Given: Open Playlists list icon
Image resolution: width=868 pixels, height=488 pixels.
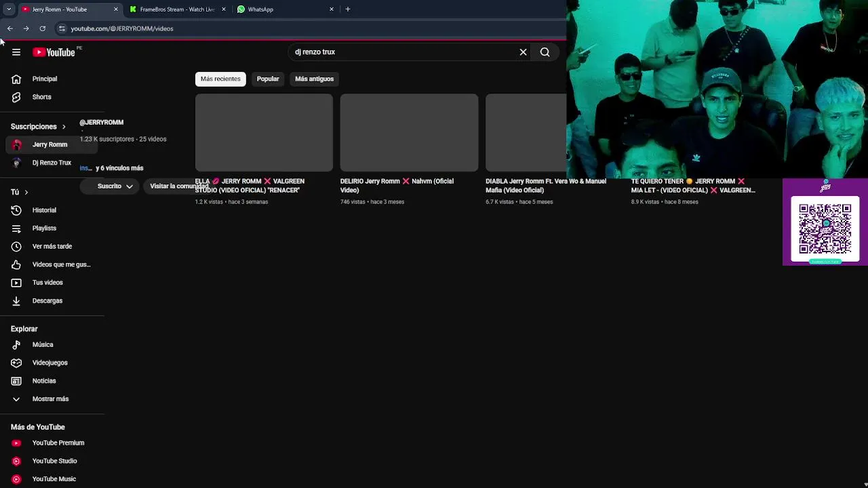Looking at the screenshot, I should tap(16, 228).
